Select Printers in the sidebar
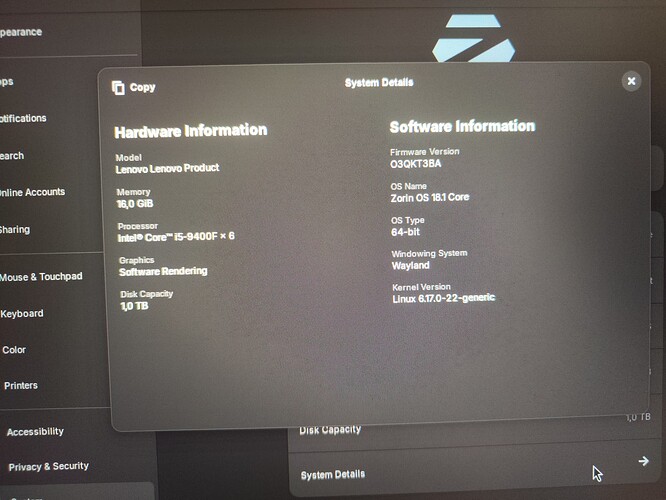The width and height of the screenshot is (666, 500). click(x=21, y=385)
